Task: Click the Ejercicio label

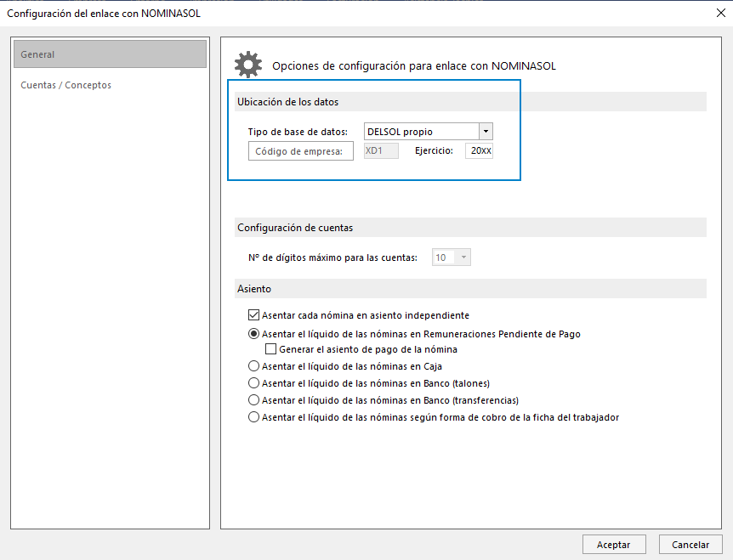Action: click(x=434, y=151)
